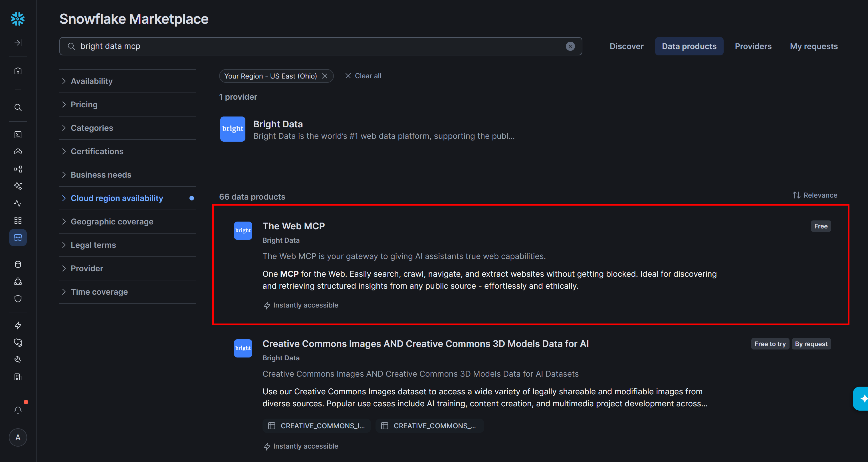Open the user avatar labeled A
868x462 pixels.
[x=18, y=437]
